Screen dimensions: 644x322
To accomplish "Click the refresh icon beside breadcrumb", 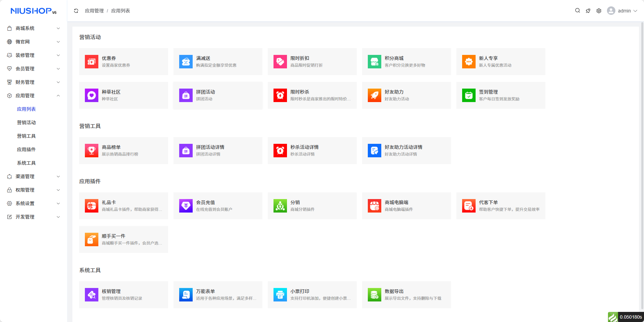I will [x=76, y=11].
